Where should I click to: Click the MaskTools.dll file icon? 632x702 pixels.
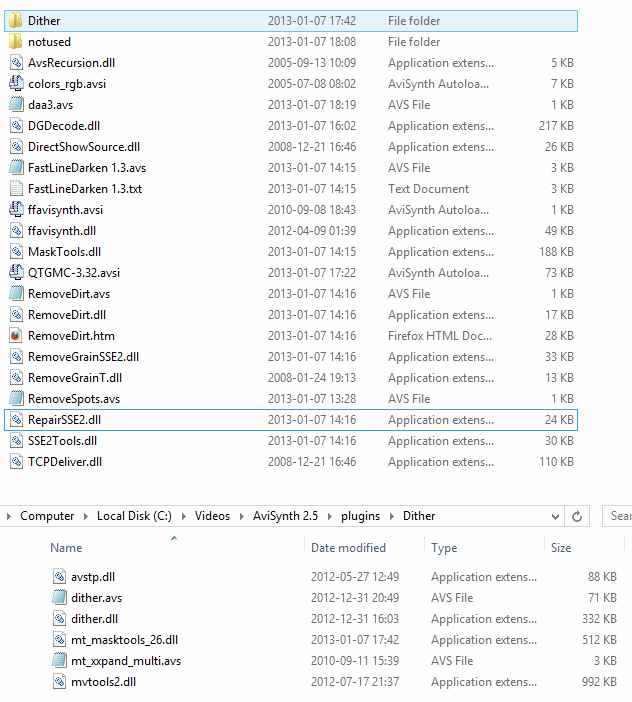point(16,252)
